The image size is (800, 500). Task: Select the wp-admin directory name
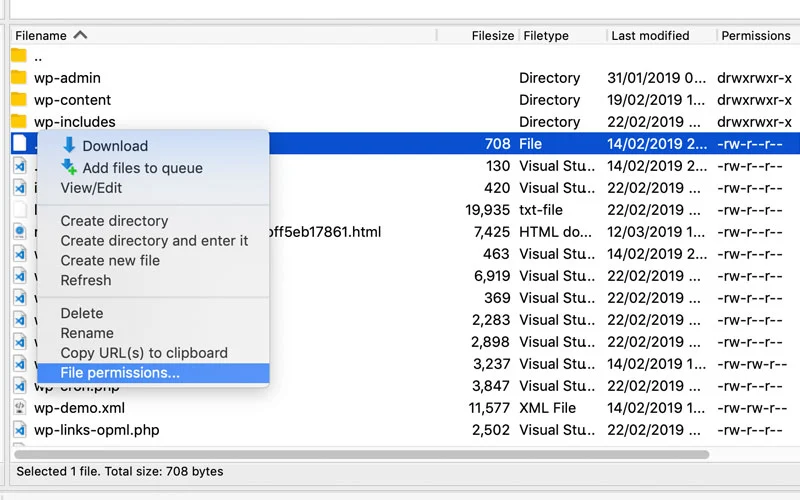(67, 78)
